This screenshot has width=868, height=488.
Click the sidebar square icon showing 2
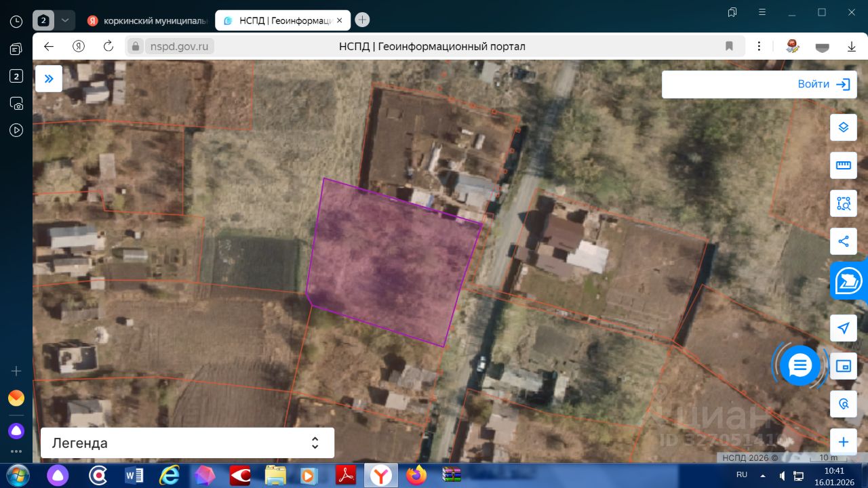click(16, 76)
